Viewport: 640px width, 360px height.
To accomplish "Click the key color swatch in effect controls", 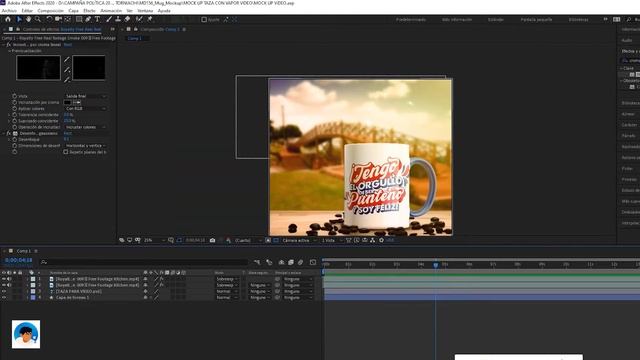I will pos(67,102).
